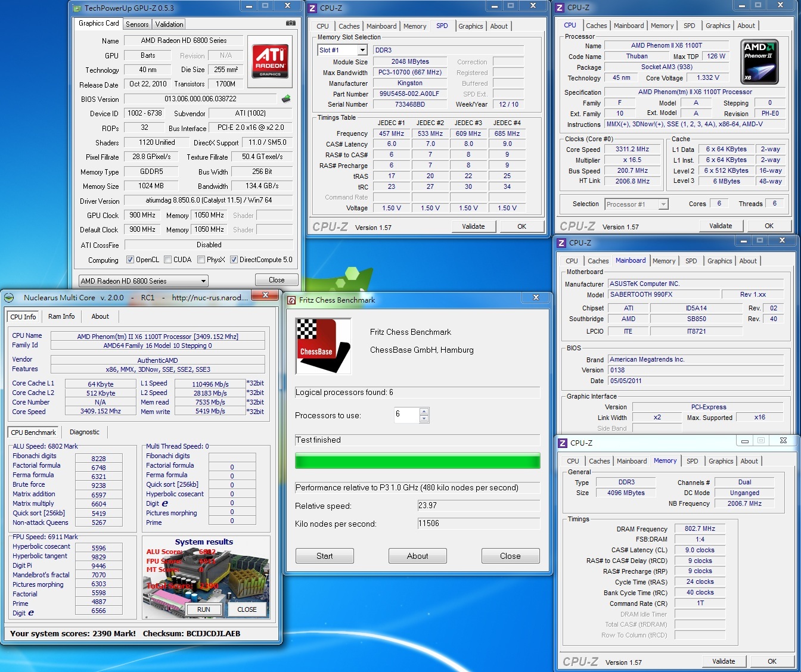Click the TechPowerUp GPU-Z title bar icon
Viewport: 801px width, 672px height.
tap(77, 8)
